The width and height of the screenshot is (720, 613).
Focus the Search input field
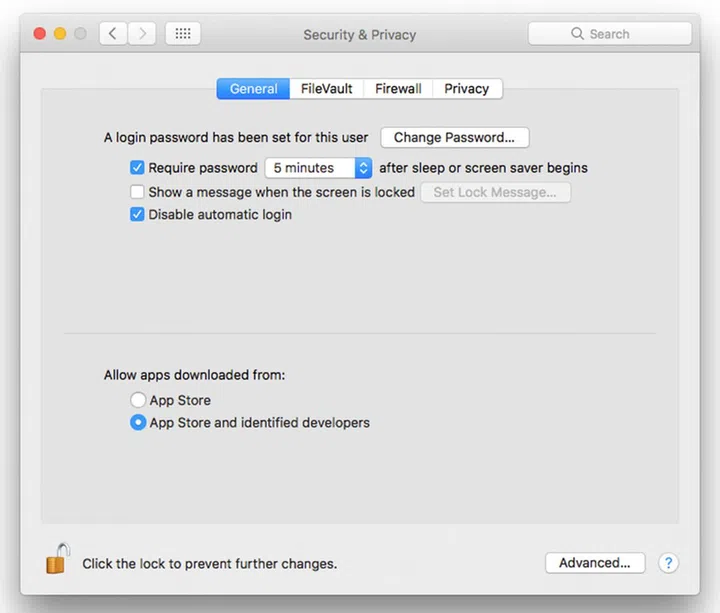point(610,34)
